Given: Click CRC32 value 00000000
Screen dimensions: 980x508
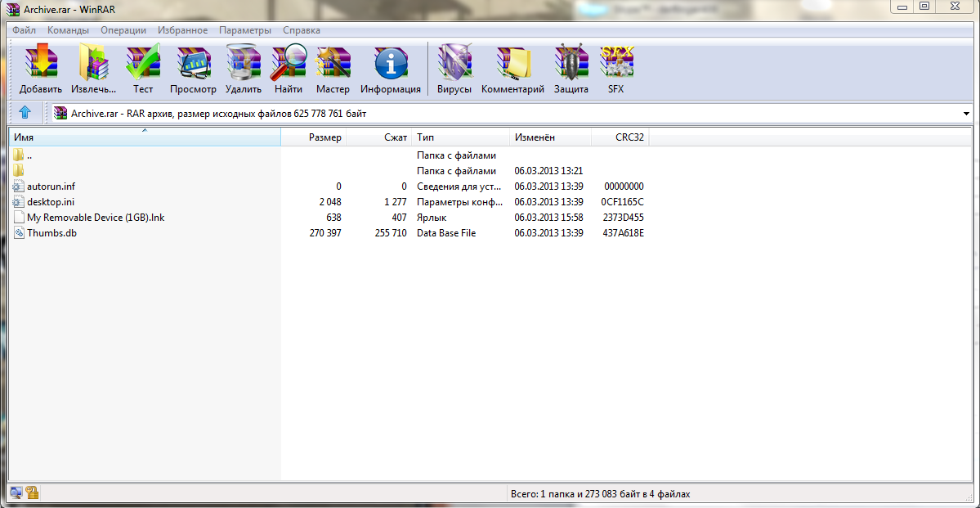Looking at the screenshot, I should [624, 186].
